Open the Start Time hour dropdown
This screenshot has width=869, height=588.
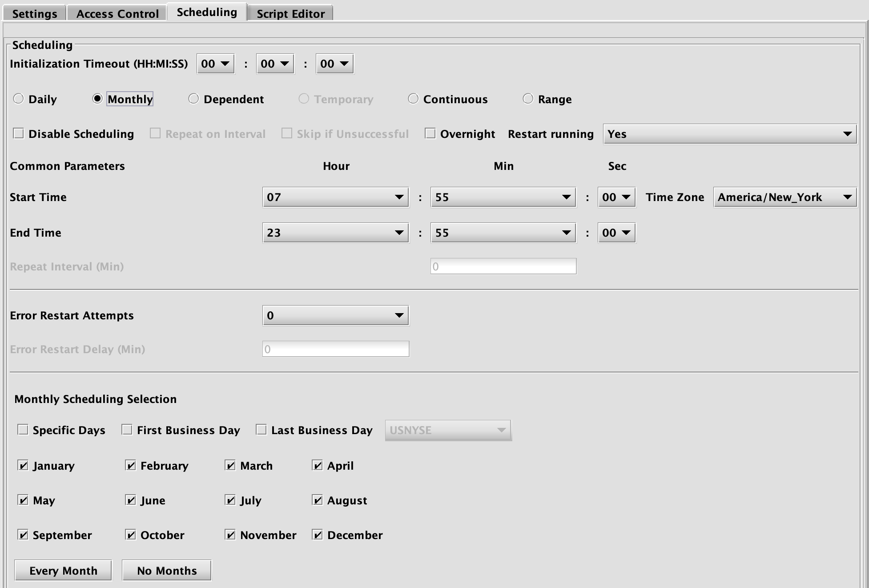tap(335, 197)
